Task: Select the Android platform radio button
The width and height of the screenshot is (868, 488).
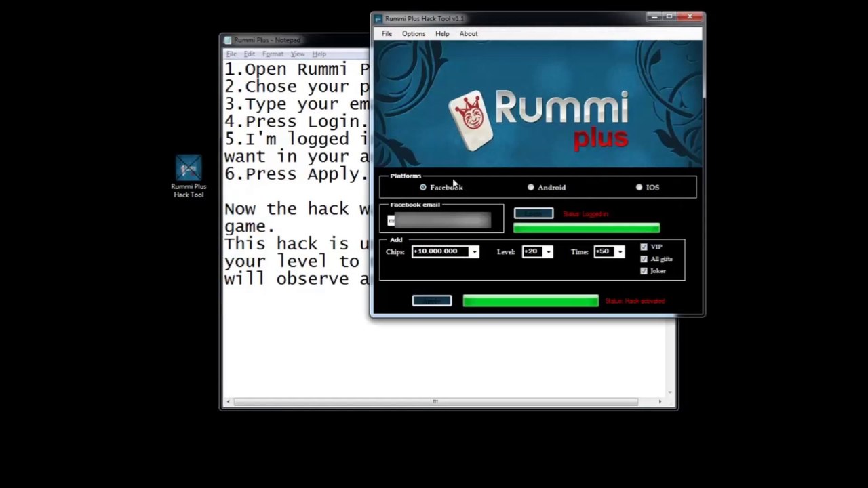Action: 531,188
